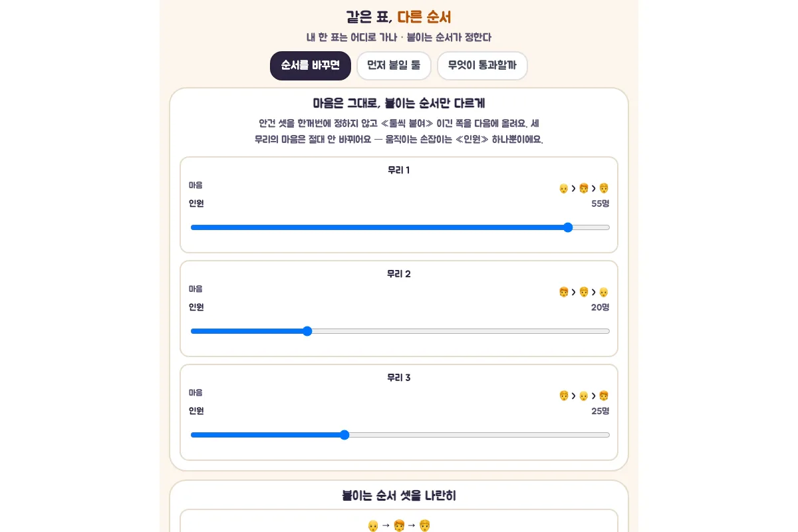Select the 무엇이 통과할까 tab
The width and height of the screenshot is (798, 532).
482,66
